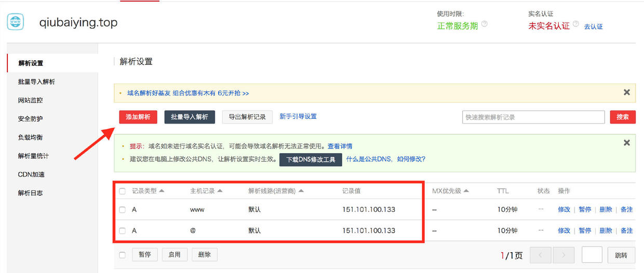Sort by 主机记录 column arrow
Image resolution: width=644 pixels, height=273 pixels.
click(220, 191)
